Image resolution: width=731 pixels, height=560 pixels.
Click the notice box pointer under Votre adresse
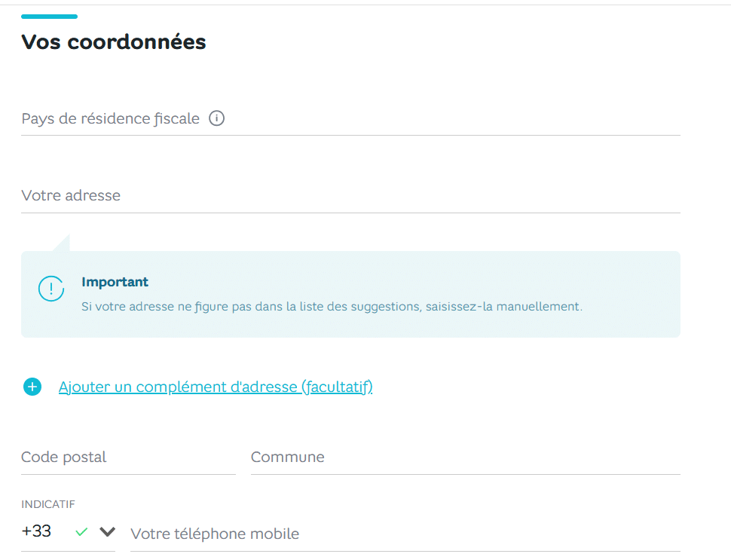pos(63,243)
